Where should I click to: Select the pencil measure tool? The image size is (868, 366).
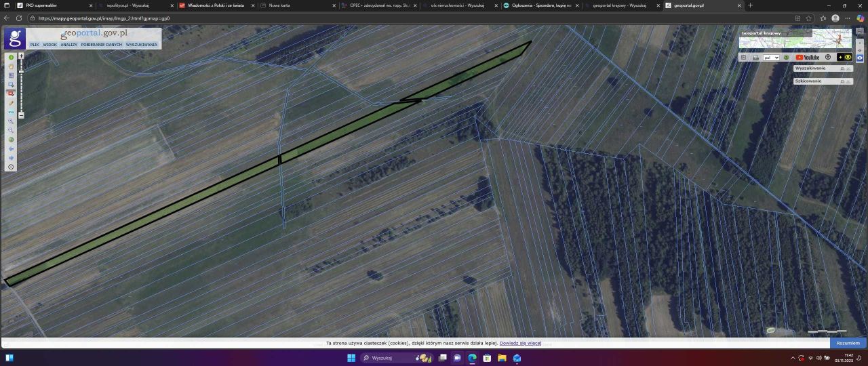[x=11, y=103]
